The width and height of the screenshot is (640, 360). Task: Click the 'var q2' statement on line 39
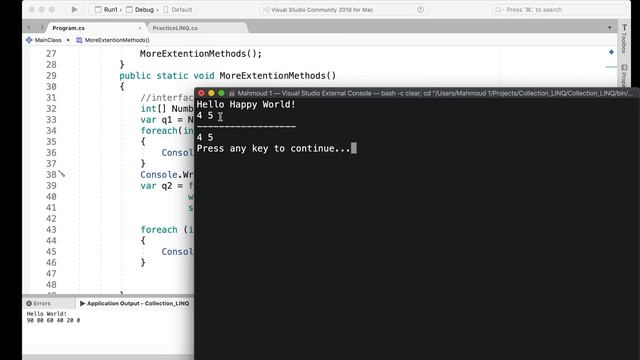(167, 186)
